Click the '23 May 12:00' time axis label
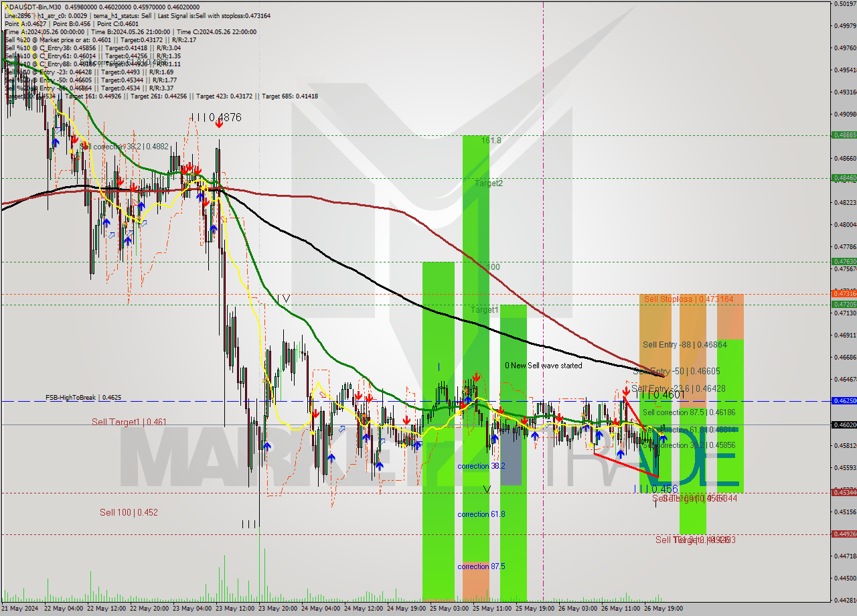 (234, 609)
